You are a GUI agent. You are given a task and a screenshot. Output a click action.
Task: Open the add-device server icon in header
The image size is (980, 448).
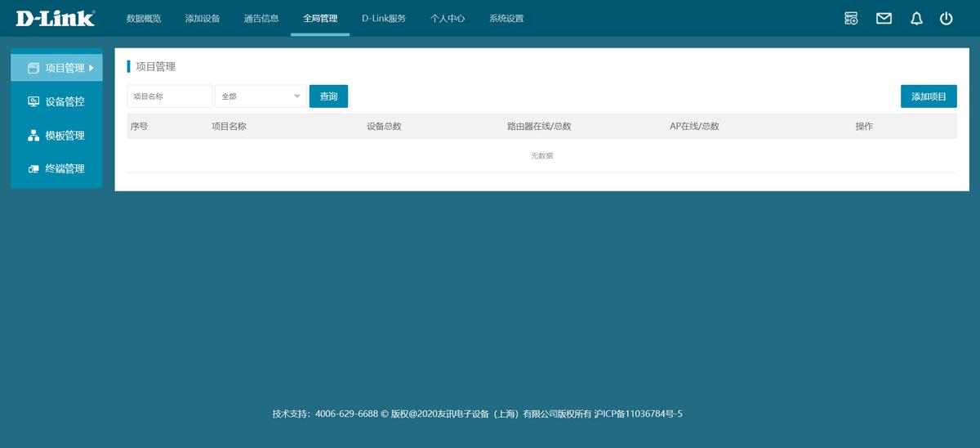coord(851,18)
